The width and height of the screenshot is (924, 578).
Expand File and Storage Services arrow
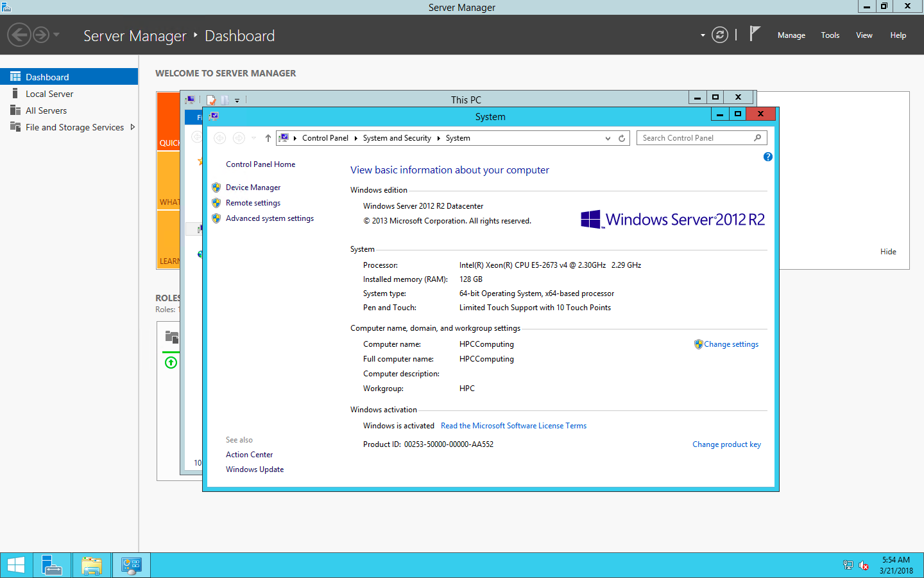pos(133,127)
